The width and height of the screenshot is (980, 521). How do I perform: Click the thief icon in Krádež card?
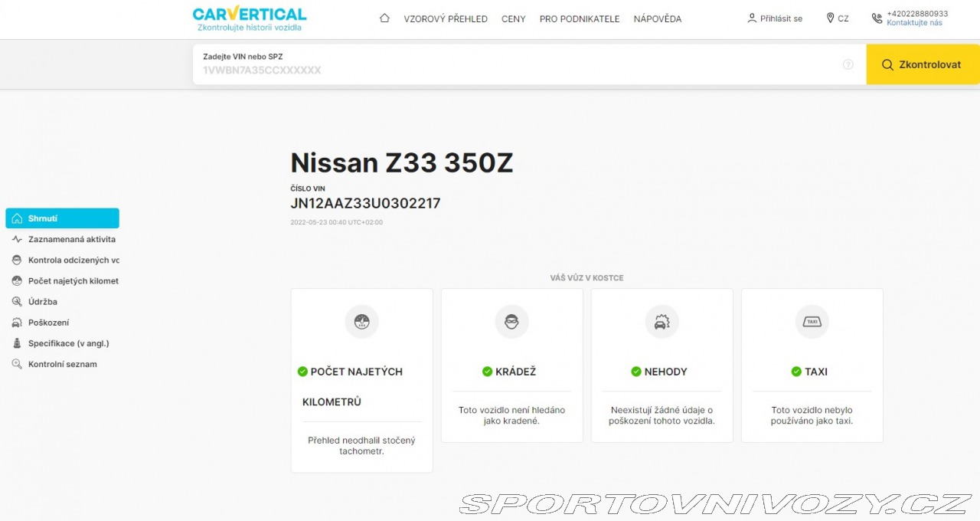512,322
